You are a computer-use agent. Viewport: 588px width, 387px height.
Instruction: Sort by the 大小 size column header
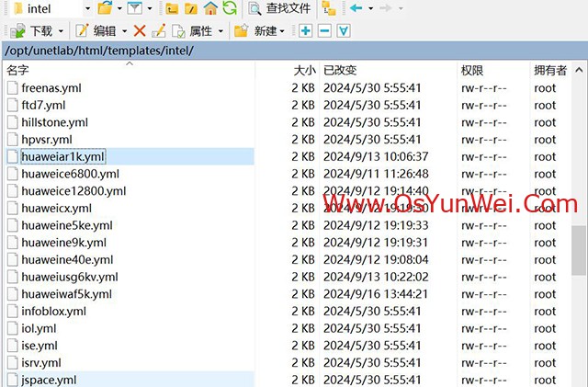click(288, 70)
